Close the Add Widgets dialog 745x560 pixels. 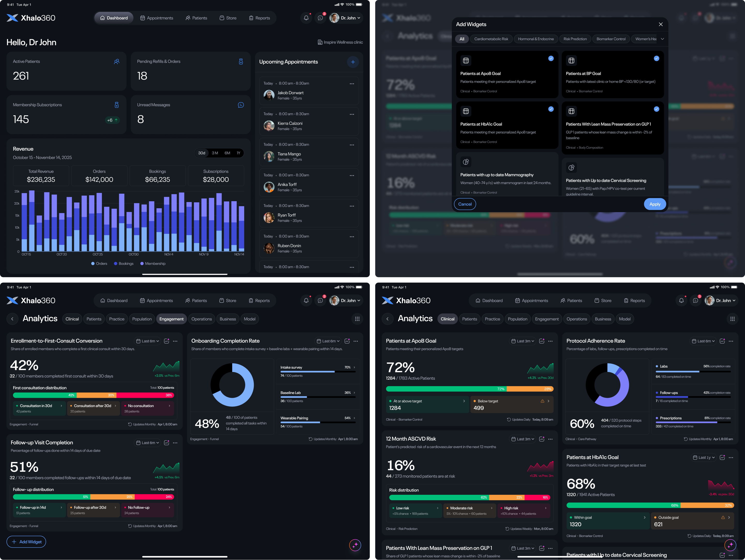point(660,24)
